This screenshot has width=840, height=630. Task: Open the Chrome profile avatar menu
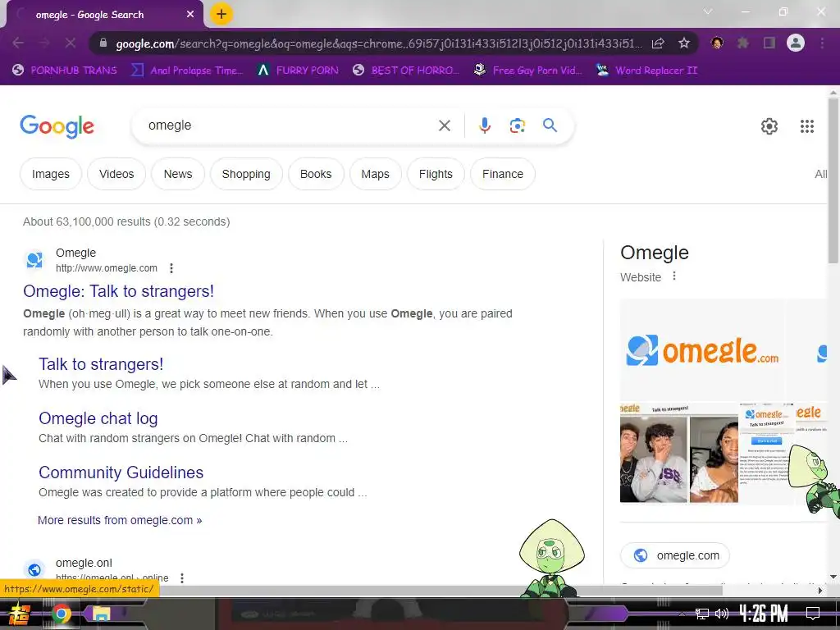[x=796, y=43]
